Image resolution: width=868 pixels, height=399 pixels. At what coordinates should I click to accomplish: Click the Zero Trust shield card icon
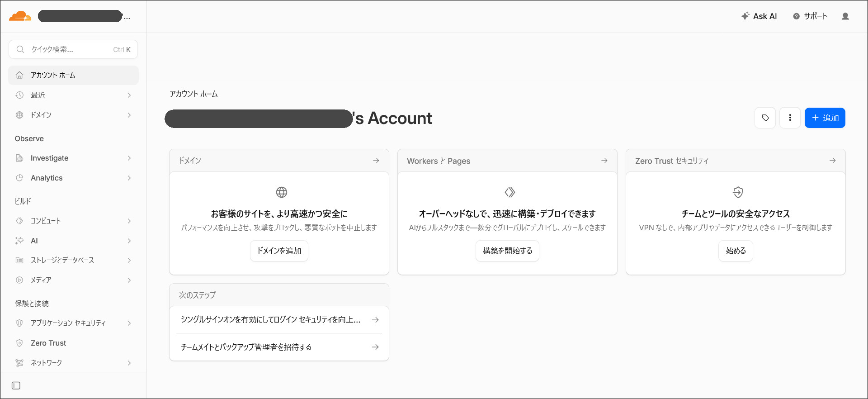738,192
